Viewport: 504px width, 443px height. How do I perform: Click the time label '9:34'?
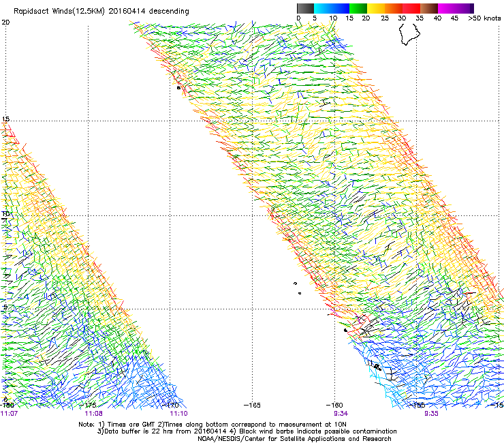(x=341, y=414)
